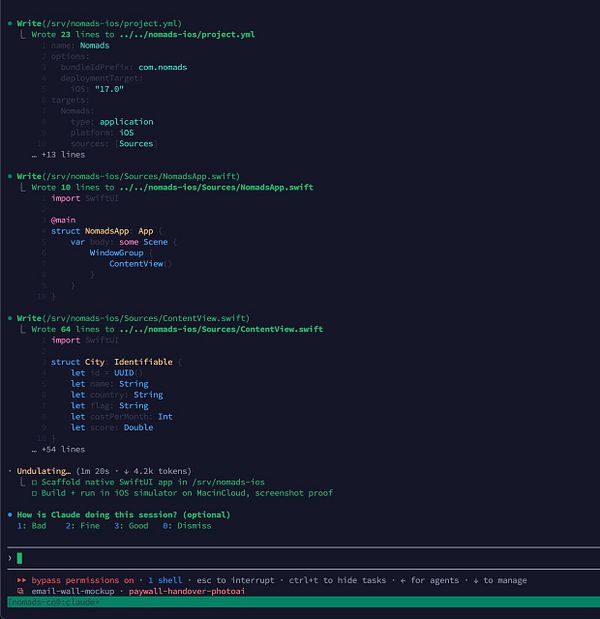600x619 pixels.
Task: Click the 'esc to interrupt' hint
Action: pyautogui.click(x=235, y=580)
